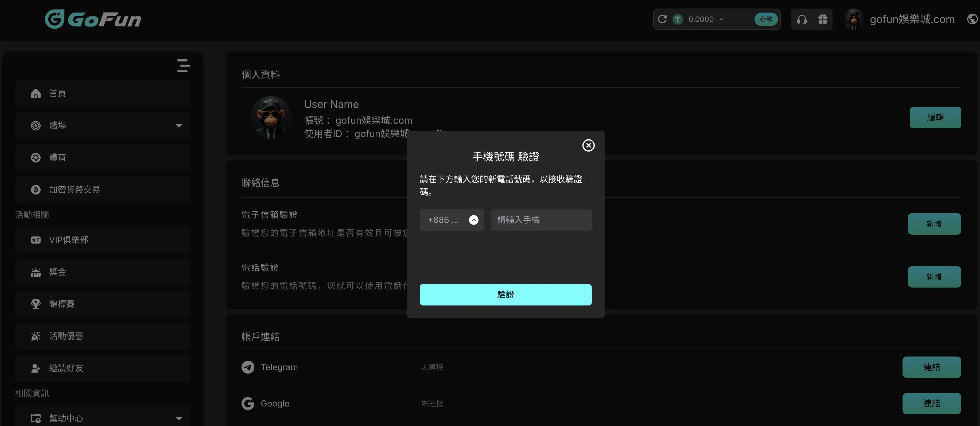Click your monkey avatar in the top bar
Screen dimensions: 980x426
coord(853,19)
